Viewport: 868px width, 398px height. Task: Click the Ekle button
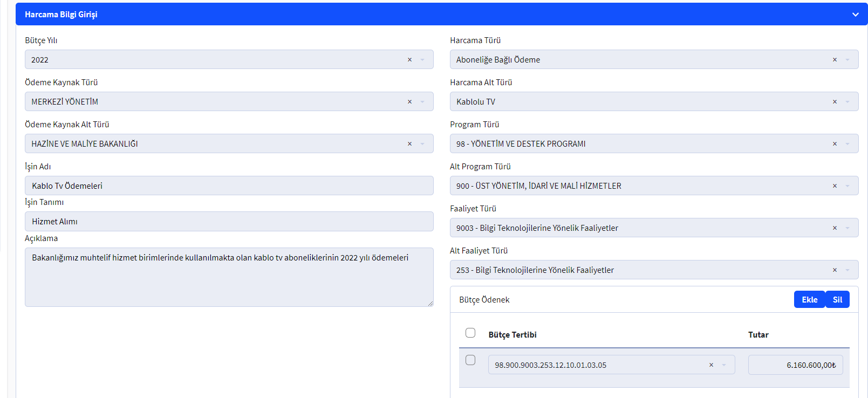pyautogui.click(x=809, y=300)
